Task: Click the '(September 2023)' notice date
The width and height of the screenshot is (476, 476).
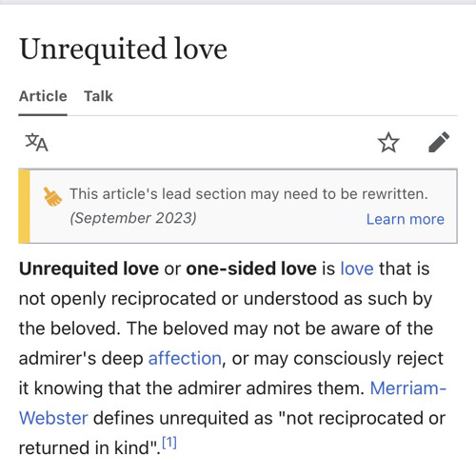Action: [133, 218]
